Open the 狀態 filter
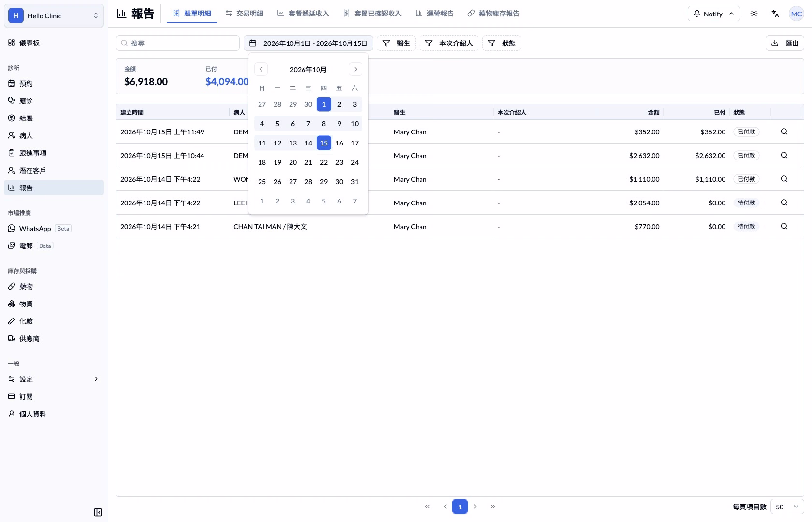Screen dimensions: 812x522 point(501,43)
